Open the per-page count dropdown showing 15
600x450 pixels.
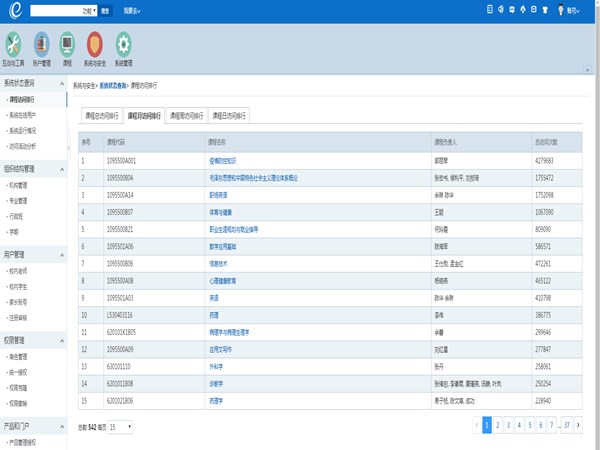click(x=120, y=427)
